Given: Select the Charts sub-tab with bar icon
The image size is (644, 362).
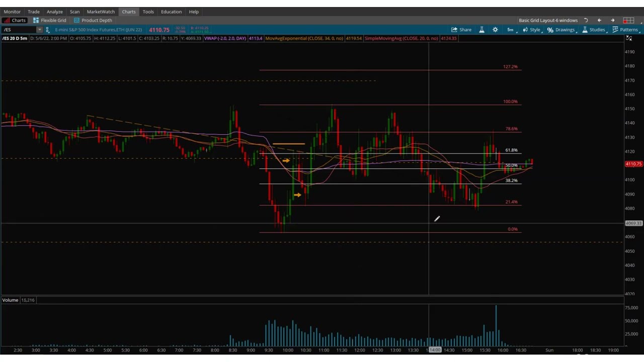Looking at the screenshot, I should pos(15,21).
